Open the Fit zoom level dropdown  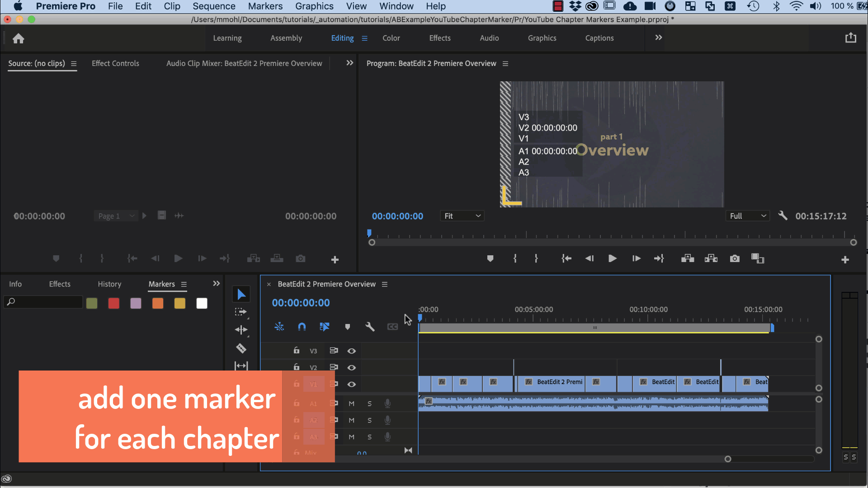point(462,216)
